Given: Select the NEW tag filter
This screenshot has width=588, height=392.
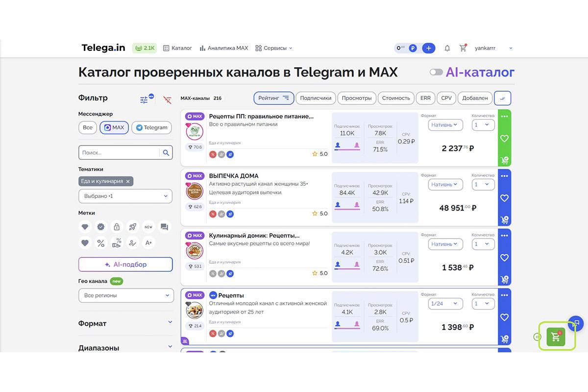Looking at the screenshot, I should coord(148,227).
